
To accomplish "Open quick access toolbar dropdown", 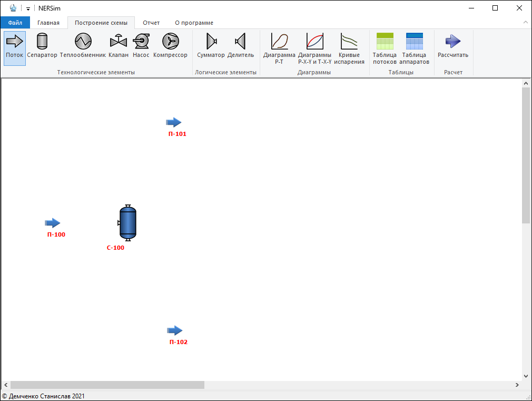I will tap(28, 8).
